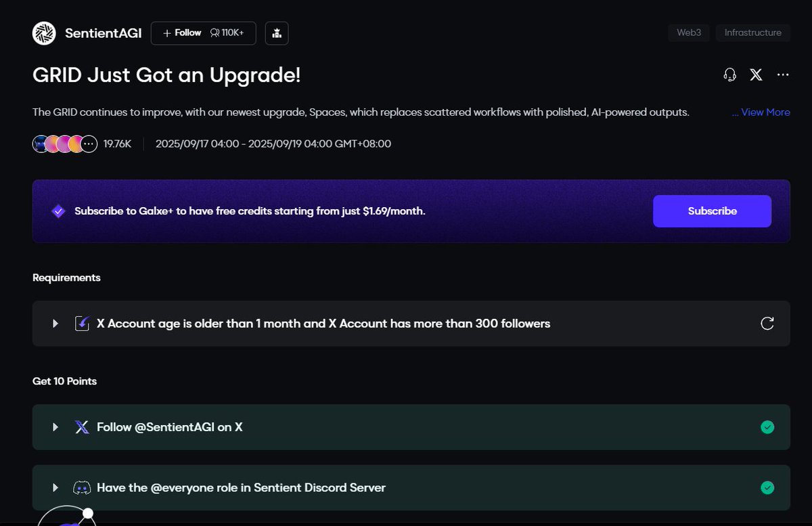Image resolution: width=812 pixels, height=526 pixels.
Task: Click the Get 10 Points heading
Action: coord(64,381)
